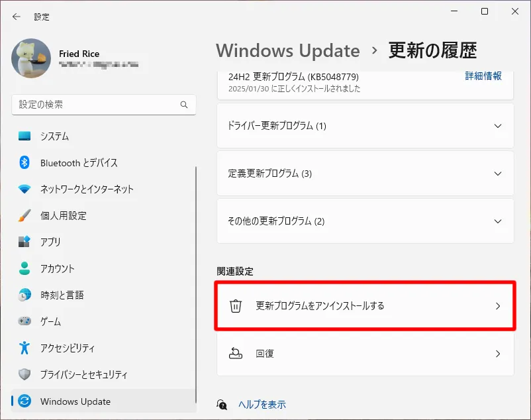Click the システム monitor icon

point(24,136)
